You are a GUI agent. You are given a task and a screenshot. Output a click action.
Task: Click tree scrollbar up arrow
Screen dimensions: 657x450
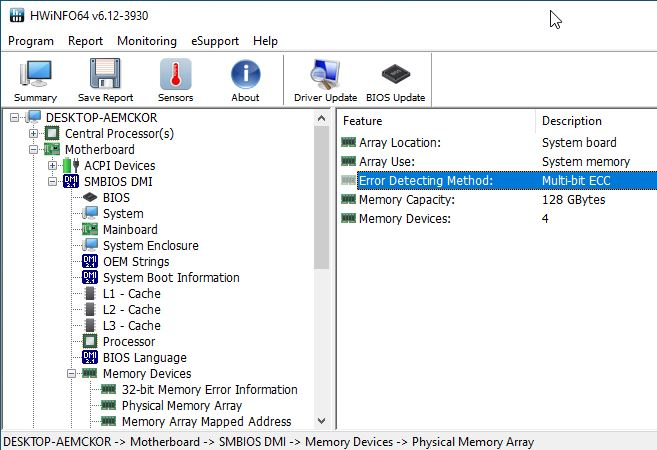pos(321,119)
